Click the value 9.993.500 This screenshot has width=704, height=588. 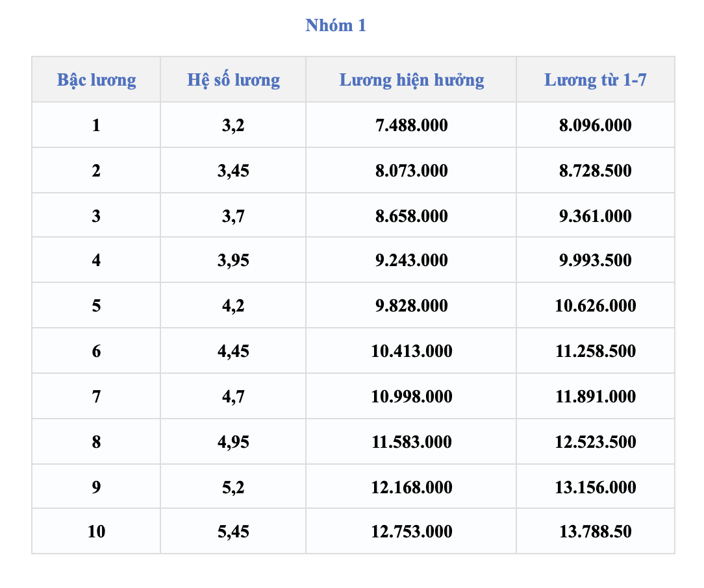[x=596, y=260]
